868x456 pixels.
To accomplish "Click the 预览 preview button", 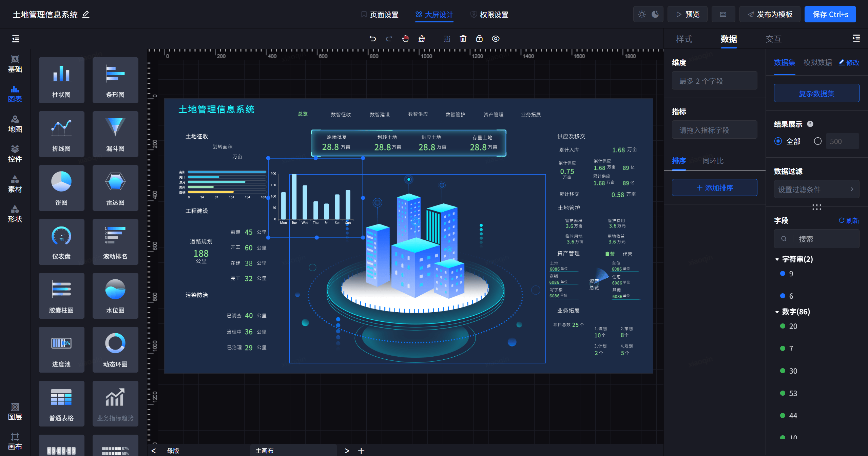I will [688, 14].
